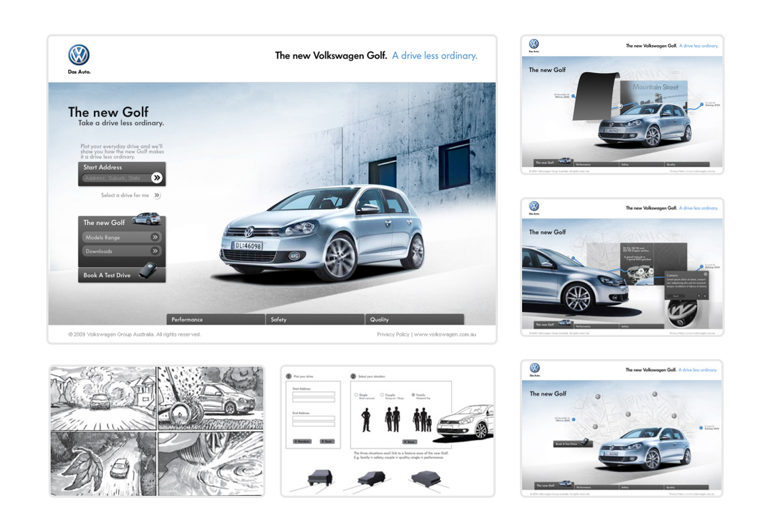Click the Volkswagen roundel logo in the header
Screen dimensions: 771x532
coord(78,53)
